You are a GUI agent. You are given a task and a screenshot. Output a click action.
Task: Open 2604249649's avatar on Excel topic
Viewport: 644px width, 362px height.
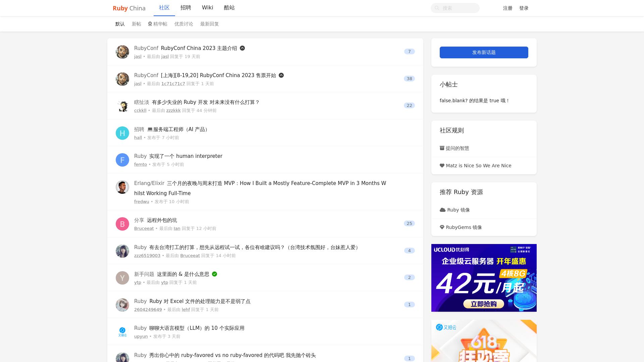point(122,305)
